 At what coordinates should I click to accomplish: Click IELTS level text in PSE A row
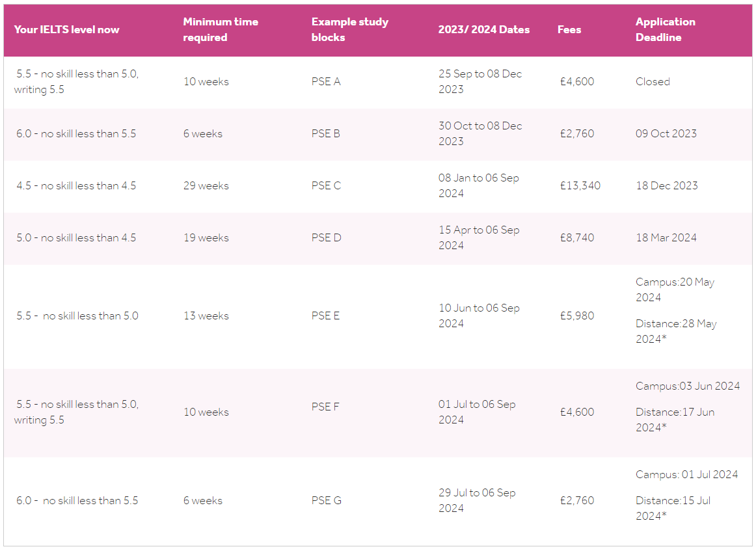[76, 81]
